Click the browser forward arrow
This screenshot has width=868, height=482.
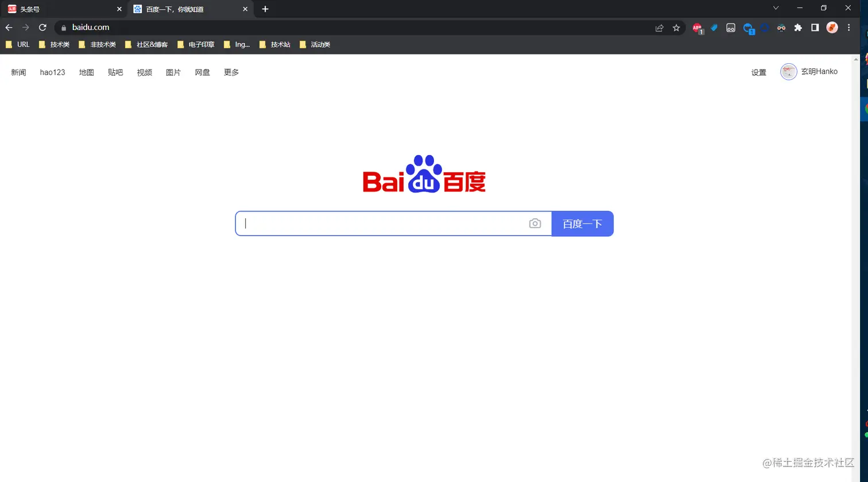click(25, 28)
